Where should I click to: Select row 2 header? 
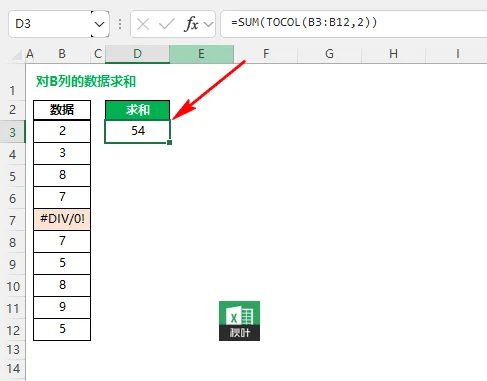click(x=13, y=110)
